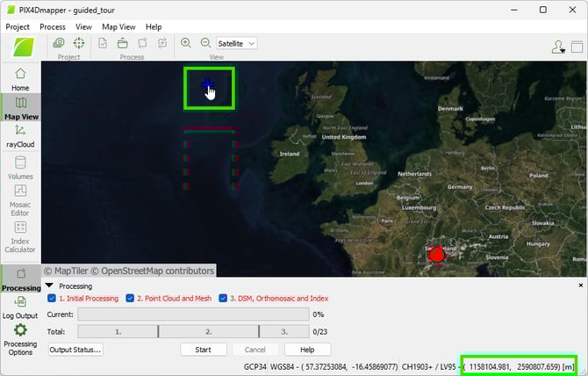588x376 pixels.
Task: Open the new project toolbar icon
Action: click(x=59, y=43)
